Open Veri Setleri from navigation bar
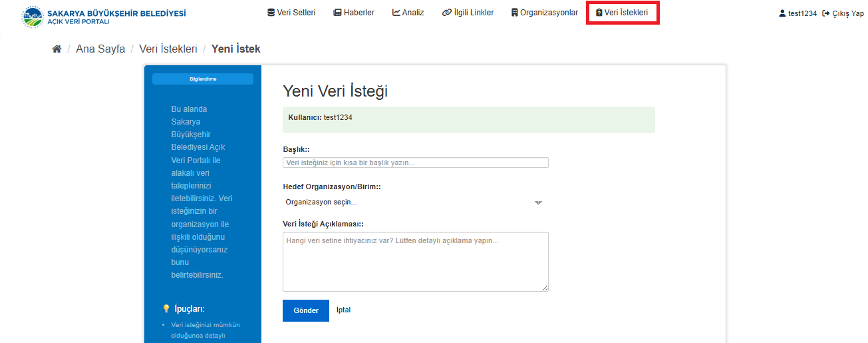This screenshot has width=868, height=343. pyautogui.click(x=291, y=13)
